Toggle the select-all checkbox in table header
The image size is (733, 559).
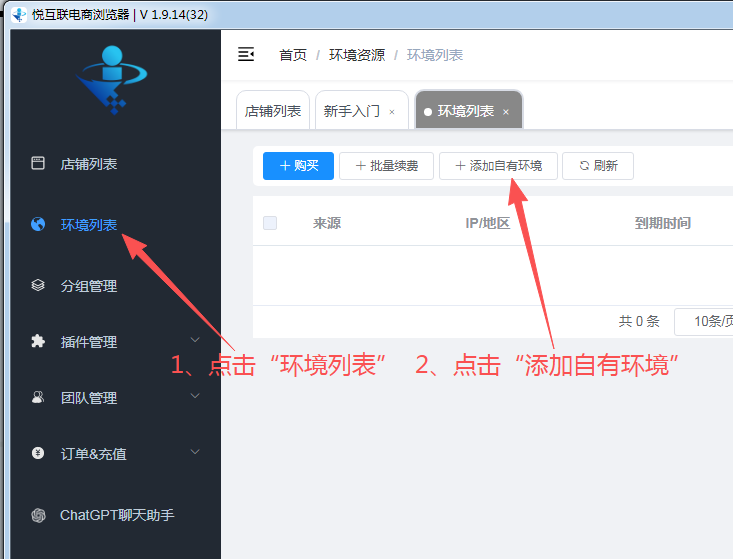pos(270,223)
